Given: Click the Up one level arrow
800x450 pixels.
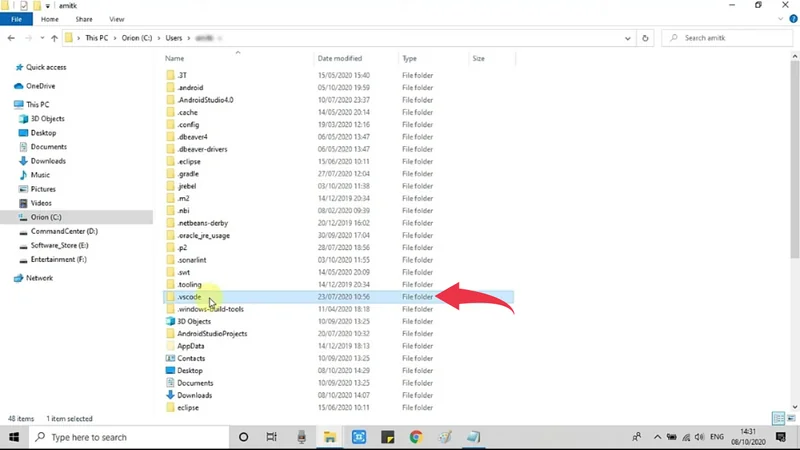Looking at the screenshot, I should tap(53, 38).
